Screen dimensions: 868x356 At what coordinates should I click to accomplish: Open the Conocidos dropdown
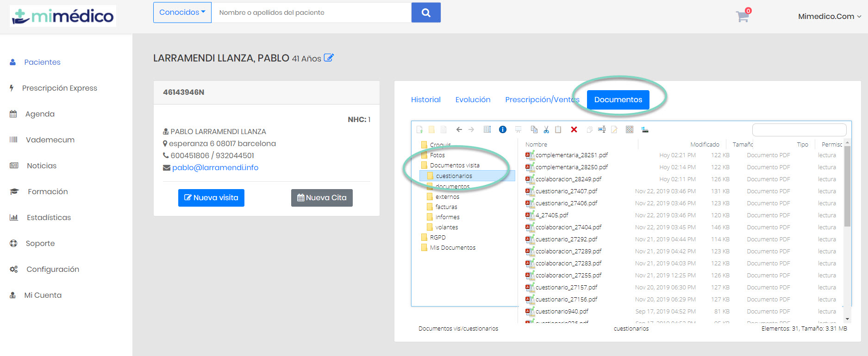[182, 12]
